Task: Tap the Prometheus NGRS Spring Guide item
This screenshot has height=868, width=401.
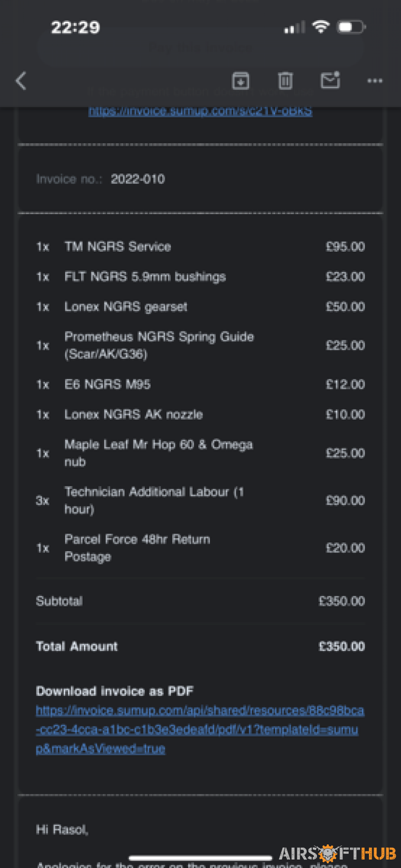Action: [x=200, y=345]
